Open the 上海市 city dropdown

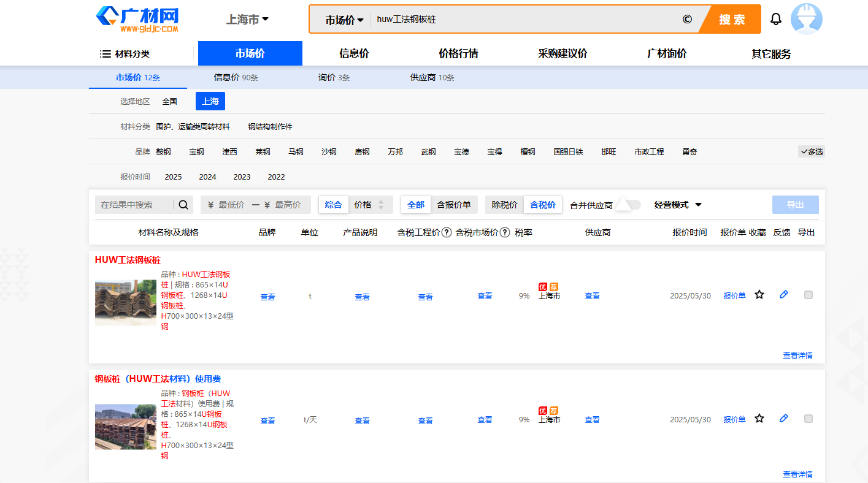pos(247,19)
